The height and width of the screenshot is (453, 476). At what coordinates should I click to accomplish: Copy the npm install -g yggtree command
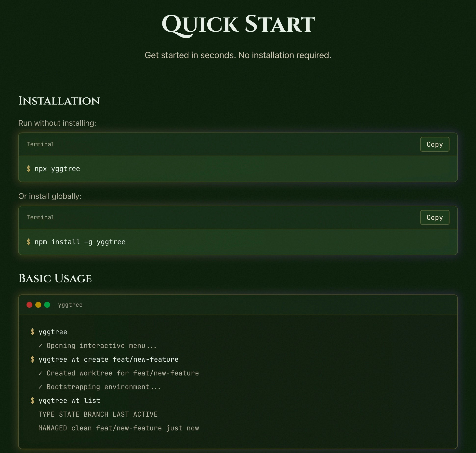click(435, 217)
